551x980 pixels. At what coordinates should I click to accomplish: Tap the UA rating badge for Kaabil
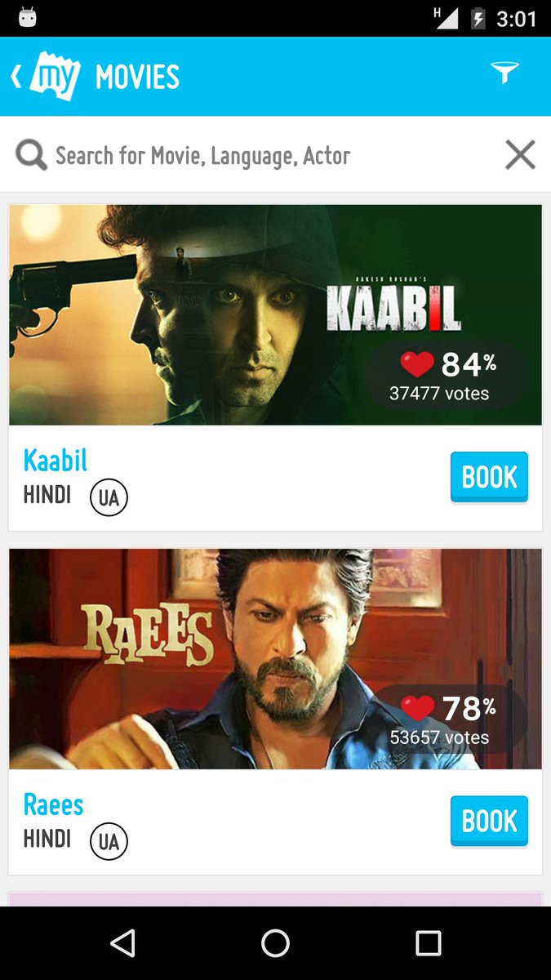point(109,497)
